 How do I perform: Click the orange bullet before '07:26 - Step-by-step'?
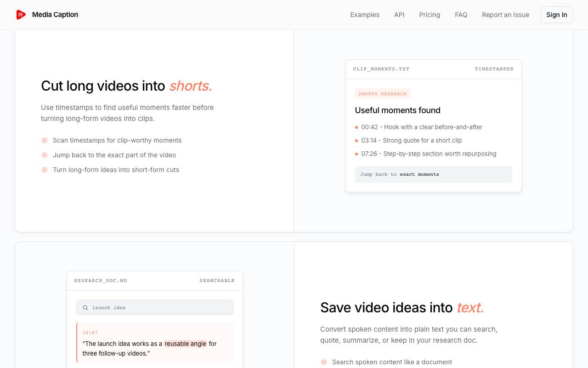356,154
